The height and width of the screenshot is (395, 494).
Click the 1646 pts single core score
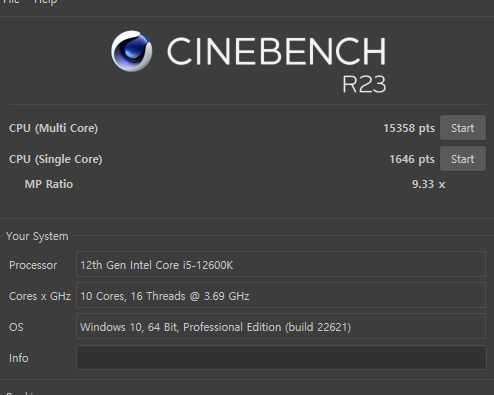(412, 159)
